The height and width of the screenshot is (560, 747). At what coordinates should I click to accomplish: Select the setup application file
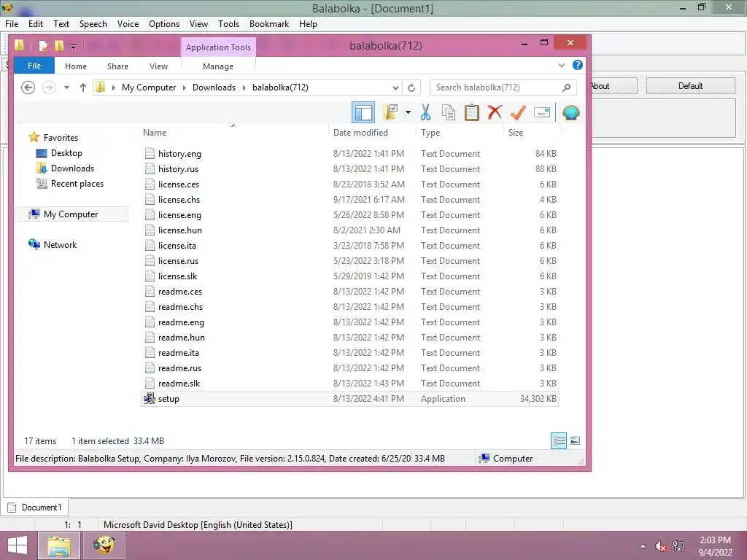350,399
